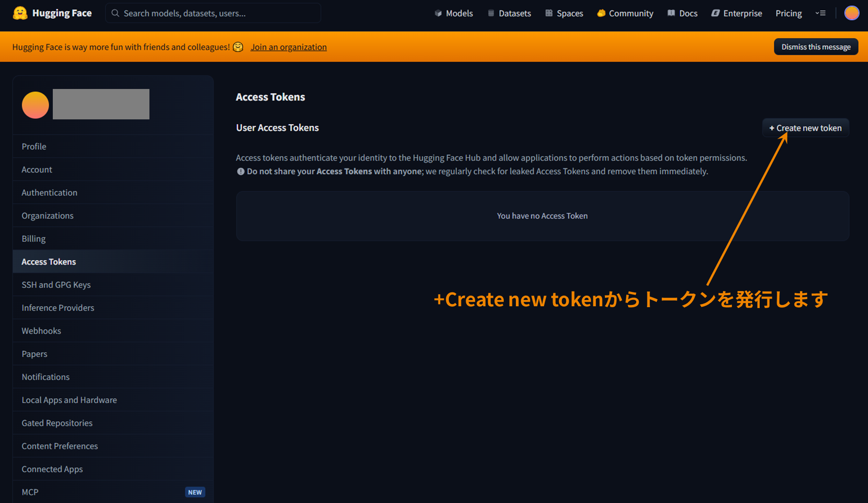This screenshot has height=503, width=868.
Task: Open MCP settings marked NEW
Action: pyautogui.click(x=30, y=492)
